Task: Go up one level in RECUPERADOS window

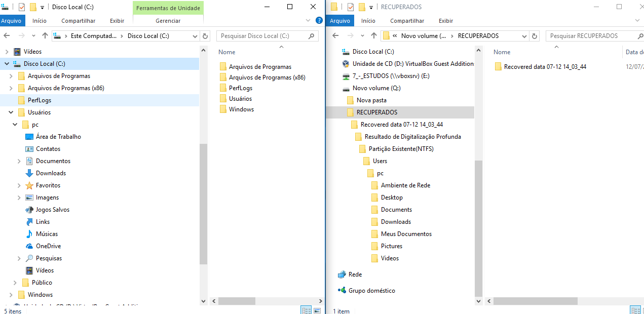Action: pyautogui.click(x=374, y=36)
